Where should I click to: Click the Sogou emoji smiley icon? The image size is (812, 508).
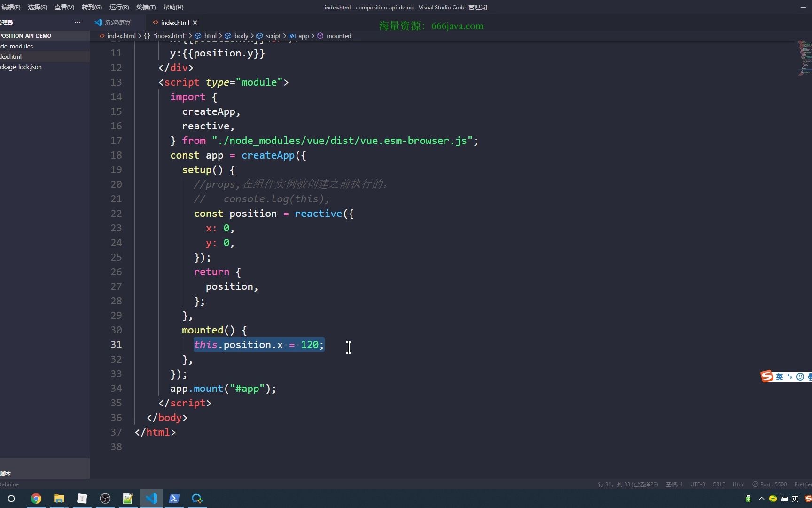tap(800, 376)
